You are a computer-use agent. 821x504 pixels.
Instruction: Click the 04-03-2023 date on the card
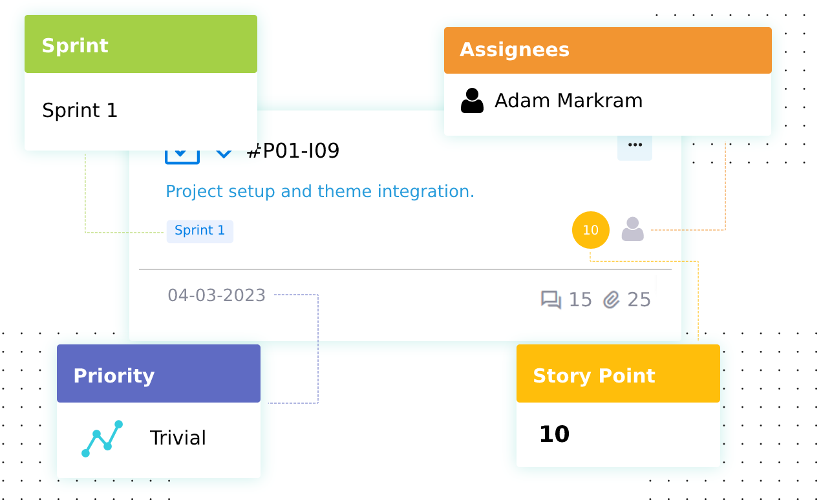pos(217,295)
